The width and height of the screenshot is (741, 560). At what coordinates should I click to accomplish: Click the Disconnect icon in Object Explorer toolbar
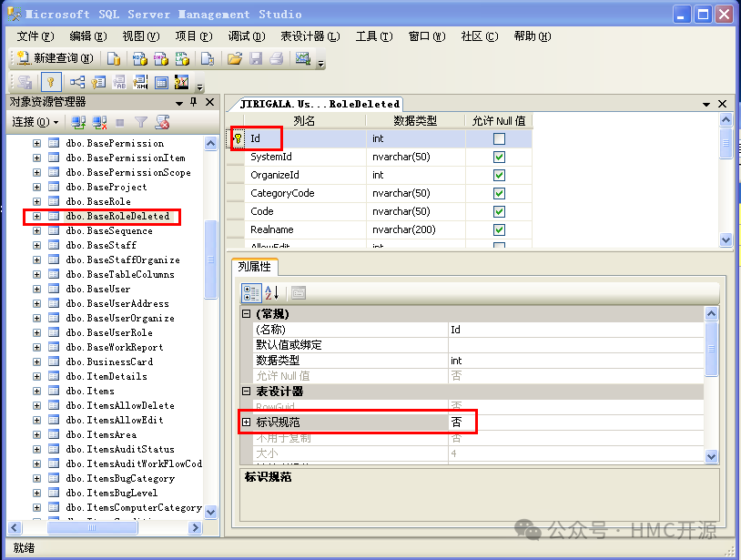(x=99, y=122)
